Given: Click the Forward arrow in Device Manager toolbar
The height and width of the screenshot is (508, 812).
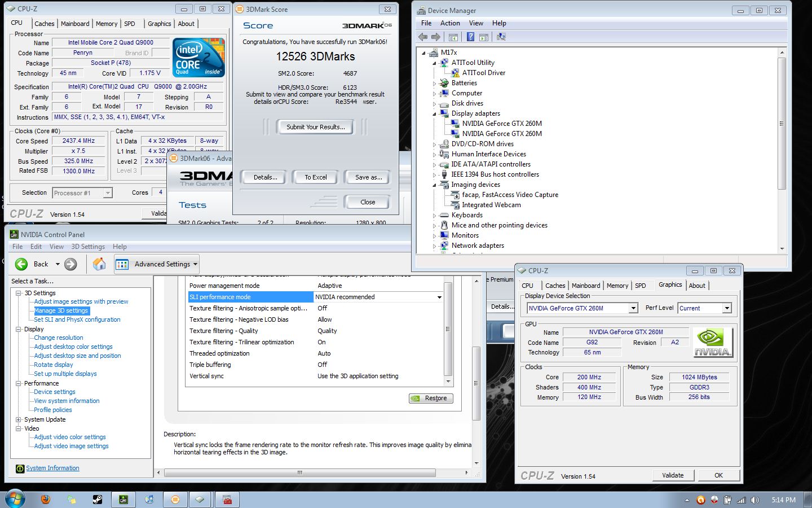Looking at the screenshot, I should point(435,37).
